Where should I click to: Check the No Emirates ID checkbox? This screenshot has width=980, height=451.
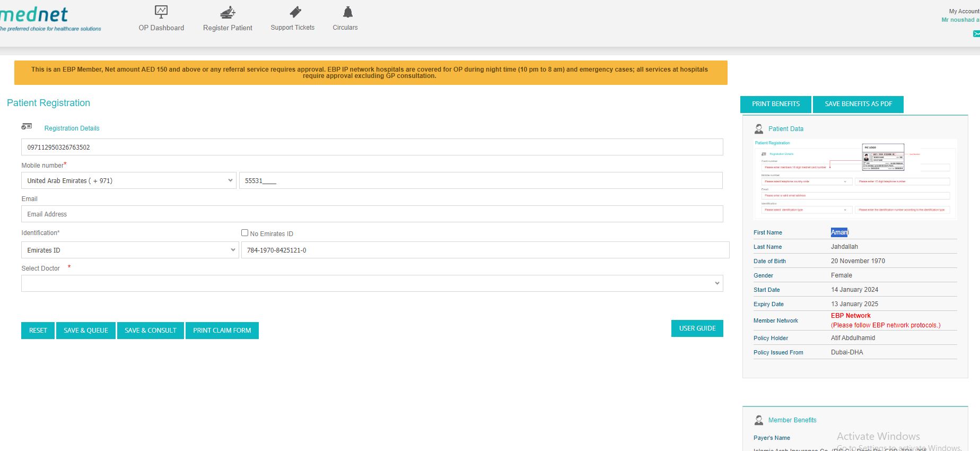click(x=245, y=233)
